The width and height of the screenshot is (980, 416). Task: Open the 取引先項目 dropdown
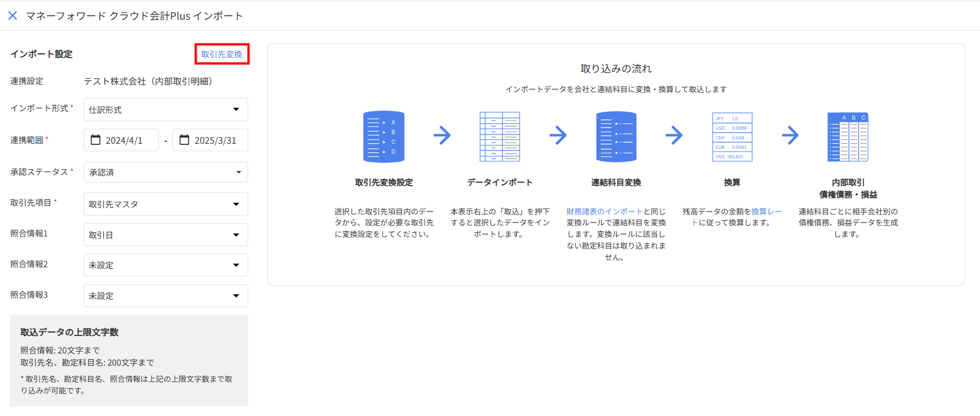pos(165,204)
